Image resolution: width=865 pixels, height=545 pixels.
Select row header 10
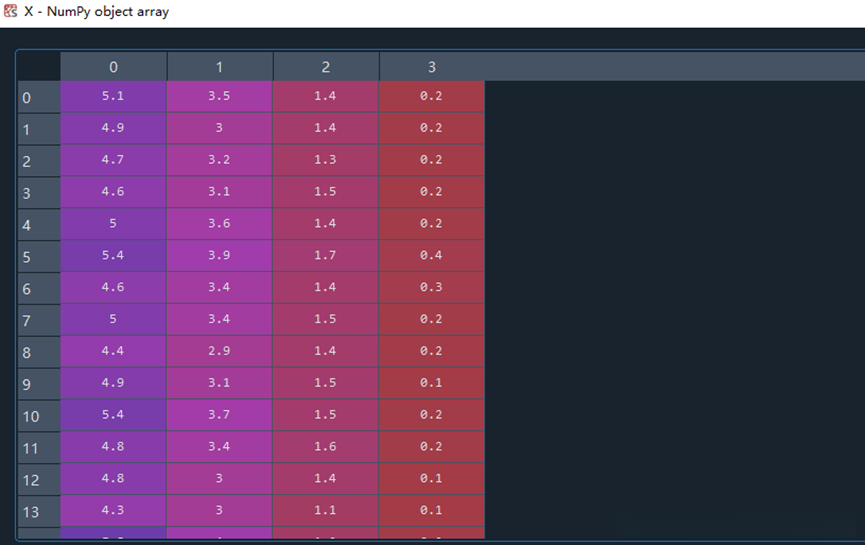click(39, 416)
